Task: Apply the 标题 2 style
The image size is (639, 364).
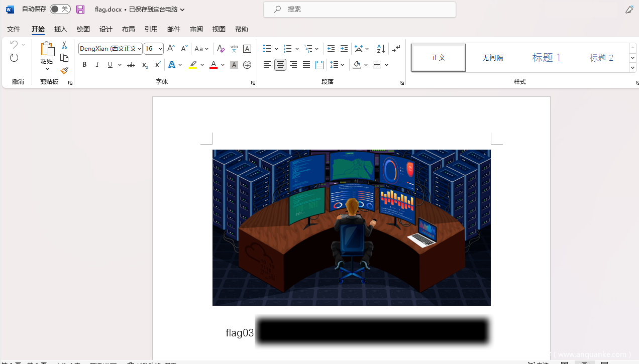Action: (x=601, y=58)
